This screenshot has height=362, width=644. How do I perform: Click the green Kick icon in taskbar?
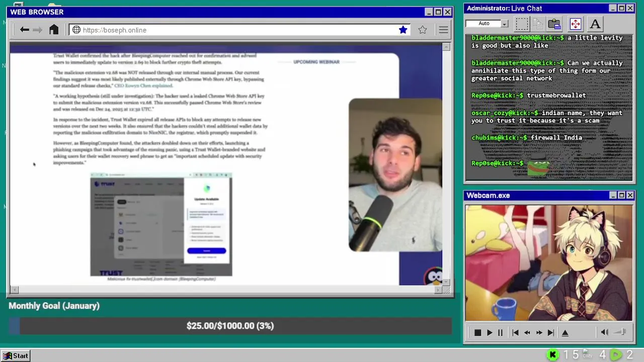click(x=552, y=355)
